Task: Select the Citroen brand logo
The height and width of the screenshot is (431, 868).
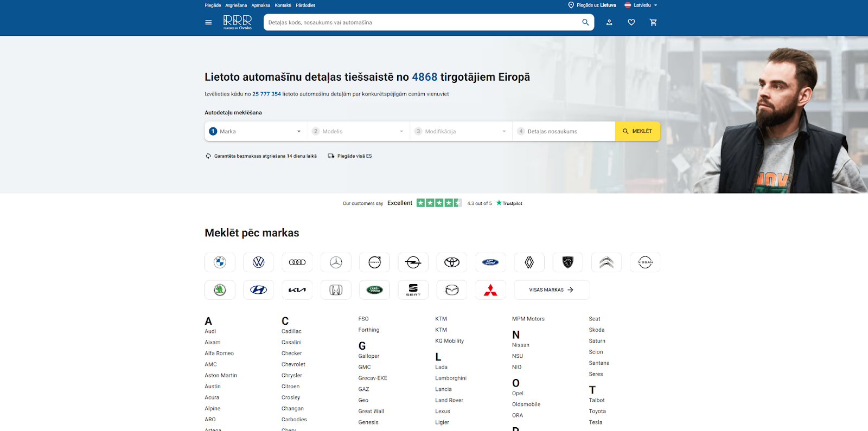Action: 607,262
